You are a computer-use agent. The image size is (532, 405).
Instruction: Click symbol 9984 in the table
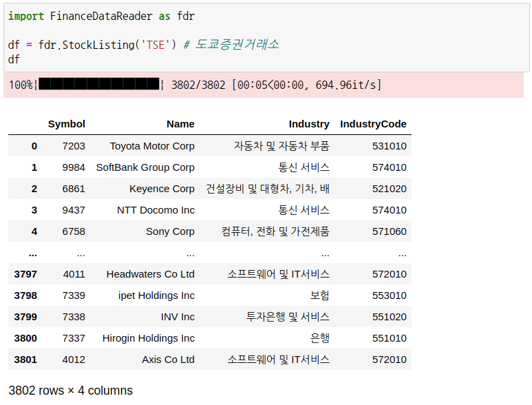click(x=74, y=167)
